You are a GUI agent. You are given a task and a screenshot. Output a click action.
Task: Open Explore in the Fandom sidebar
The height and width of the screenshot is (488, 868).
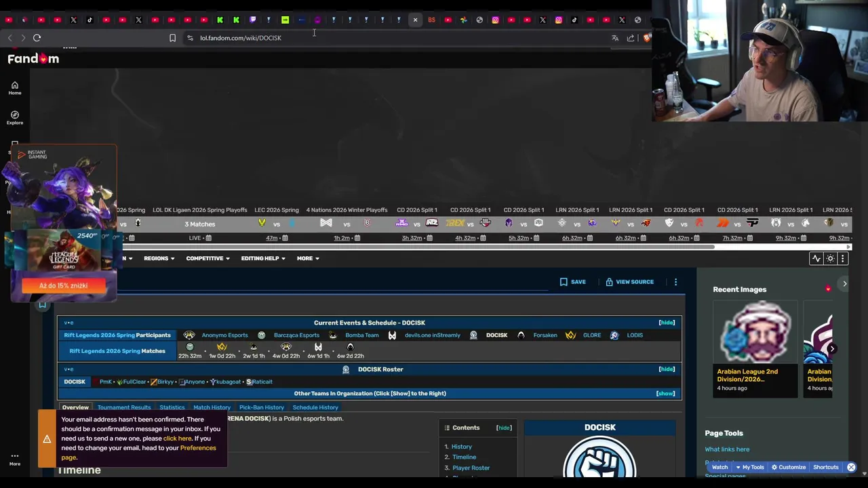(x=14, y=118)
